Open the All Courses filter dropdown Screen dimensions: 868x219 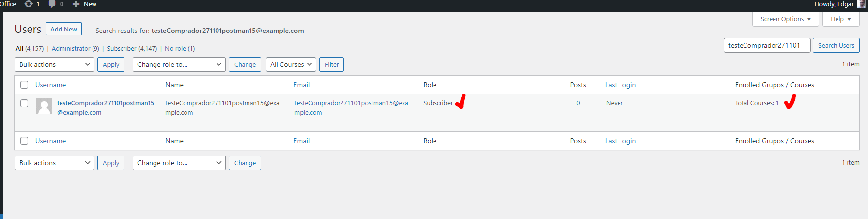click(291, 64)
